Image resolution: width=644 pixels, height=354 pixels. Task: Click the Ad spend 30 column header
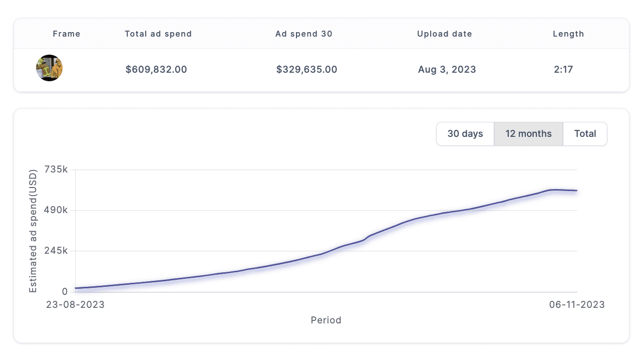(304, 34)
